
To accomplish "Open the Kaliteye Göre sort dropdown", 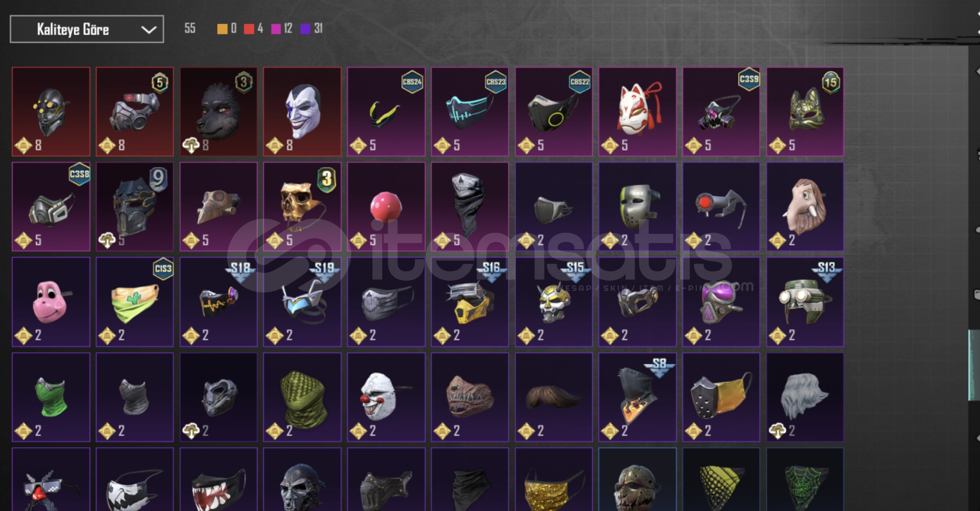I will tap(87, 29).
